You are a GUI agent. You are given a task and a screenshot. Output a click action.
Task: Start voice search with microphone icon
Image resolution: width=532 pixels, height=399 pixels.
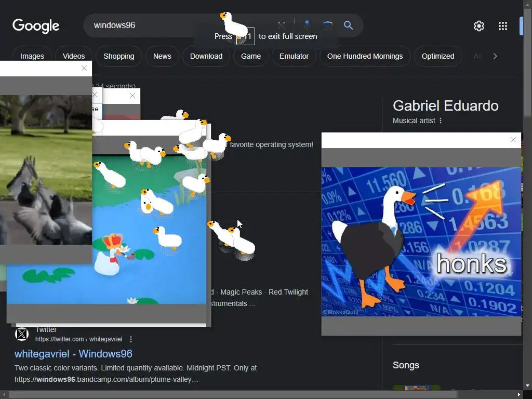click(307, 25)
